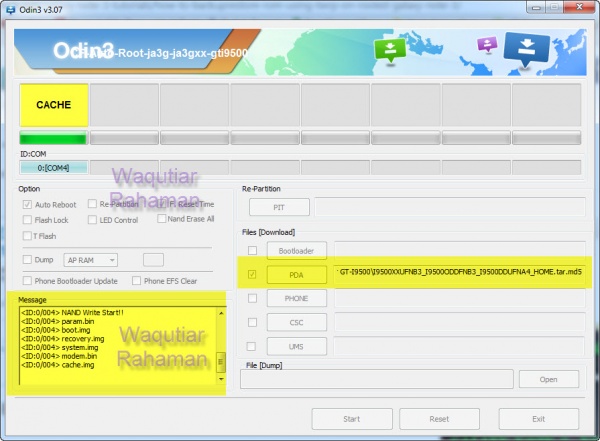This screenshot has width=600, height=441.
Task: Tick the checkbox beside UMS button
Action: tap(251, 346)
